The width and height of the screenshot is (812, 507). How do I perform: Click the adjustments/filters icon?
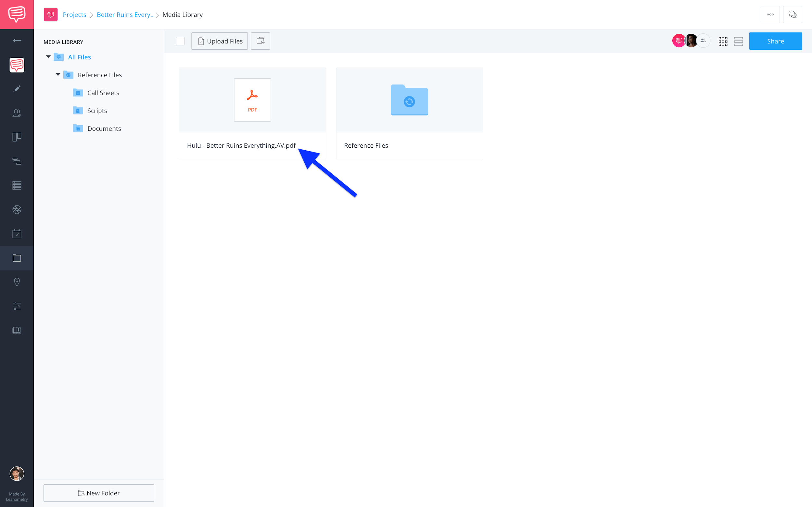[x=17, y=306]
